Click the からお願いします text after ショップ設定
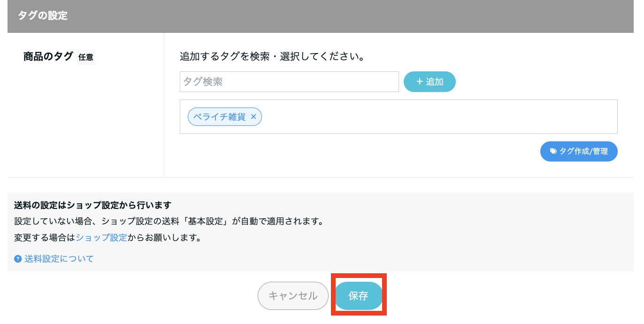The height and width of the screenshot is (324, 644). click(164, 238)
